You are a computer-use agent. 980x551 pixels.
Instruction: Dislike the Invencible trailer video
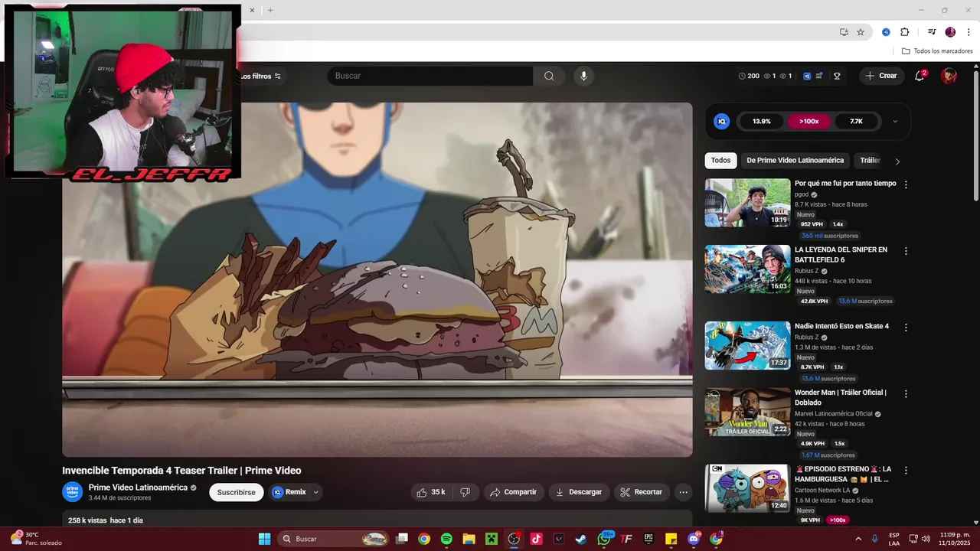465,492
